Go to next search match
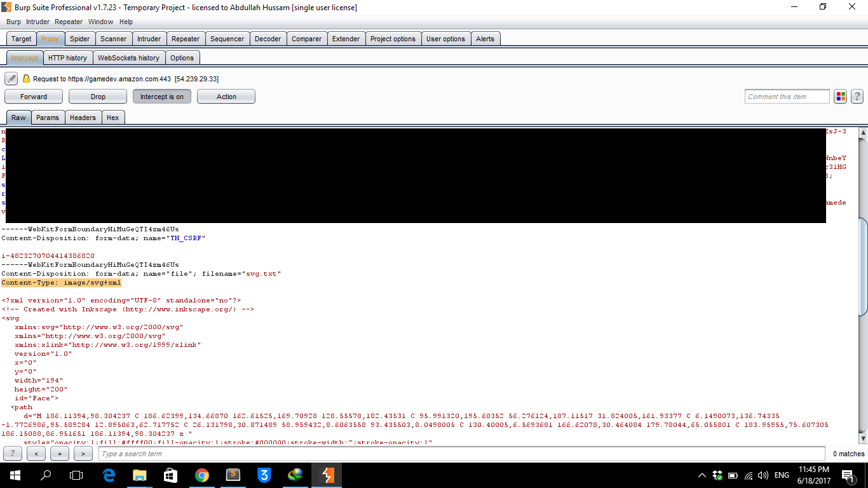Screen dimensions: 868x488 [83, 454]
